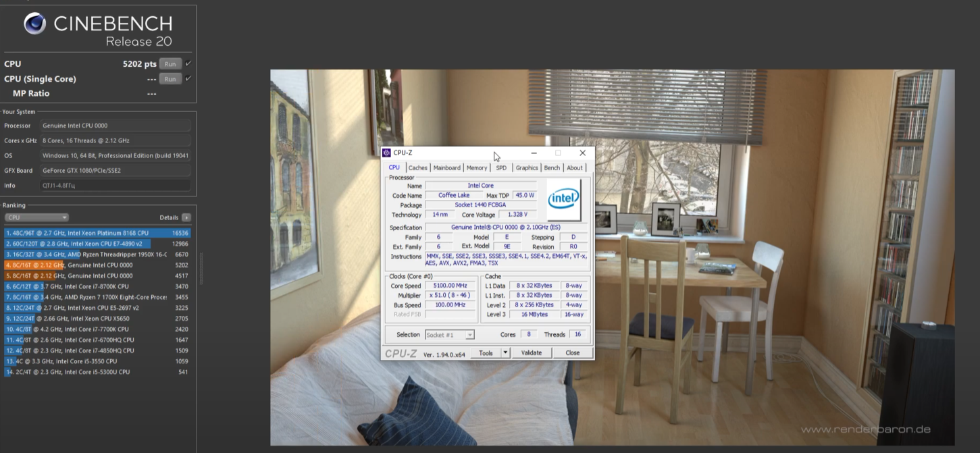Open the CPU ranking type dropdown
The width and height of the screenshot is (980, 453).
36,217
